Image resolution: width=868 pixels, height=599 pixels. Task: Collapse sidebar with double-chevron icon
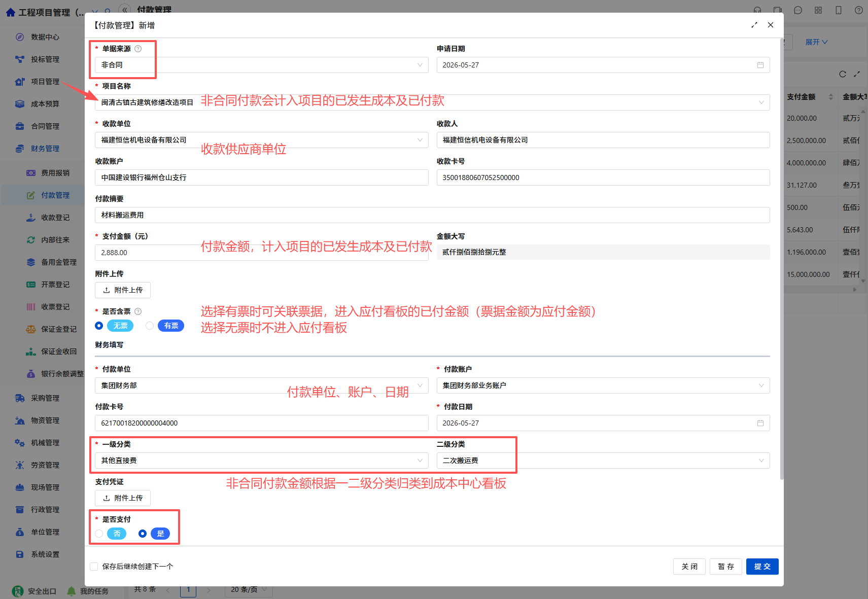coord(125,9)
